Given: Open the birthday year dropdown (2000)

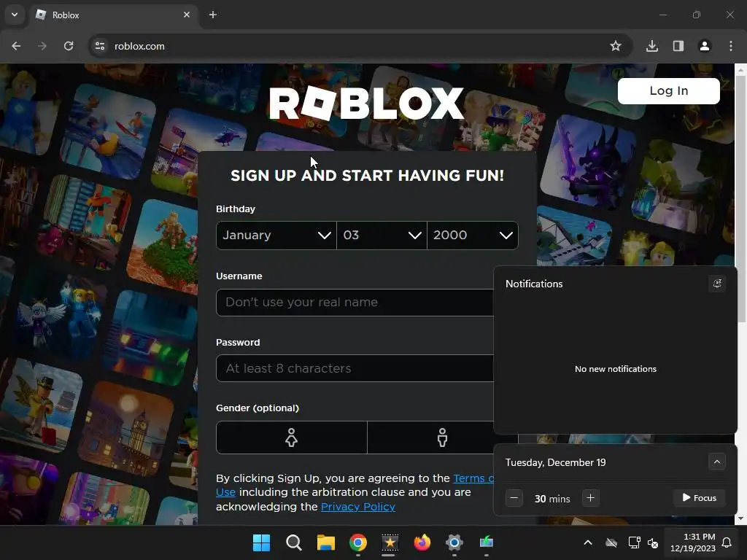Looking at the screenshot, I should [x=473, y=236].
